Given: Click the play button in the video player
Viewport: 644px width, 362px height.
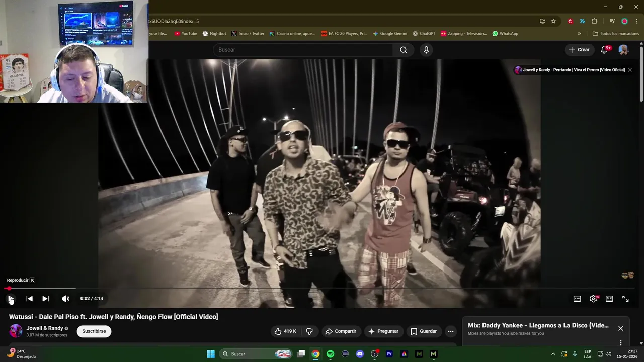Looking at the screenshot, I should 11,299.
